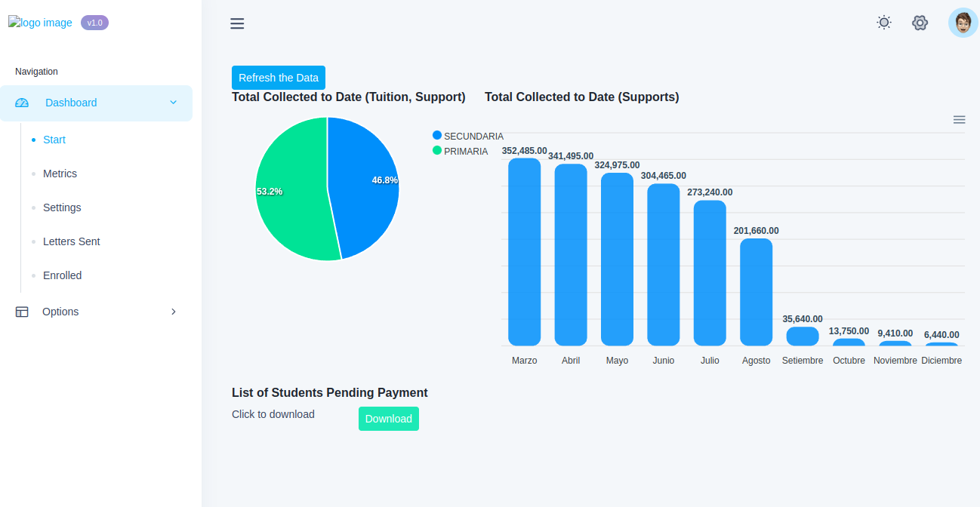
Task: Click the green Download button
Action: pyautogui.click(x=388, y=419)
